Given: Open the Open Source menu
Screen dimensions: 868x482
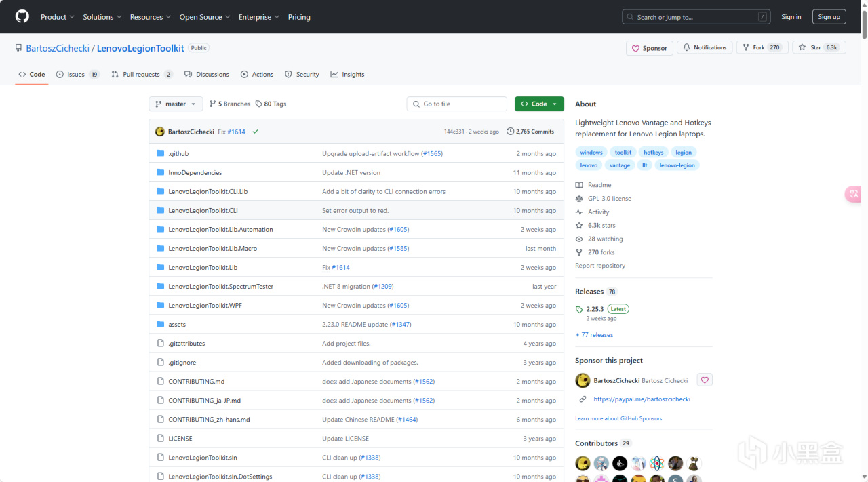Looking at the screenshot, I should pos(205,17).
